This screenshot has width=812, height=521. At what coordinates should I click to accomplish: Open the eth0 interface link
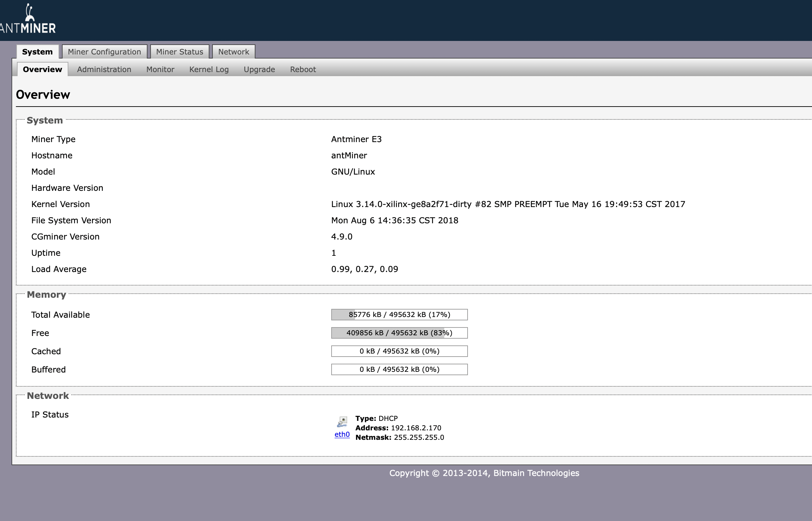pyautogui.click(x=342, y=434)
